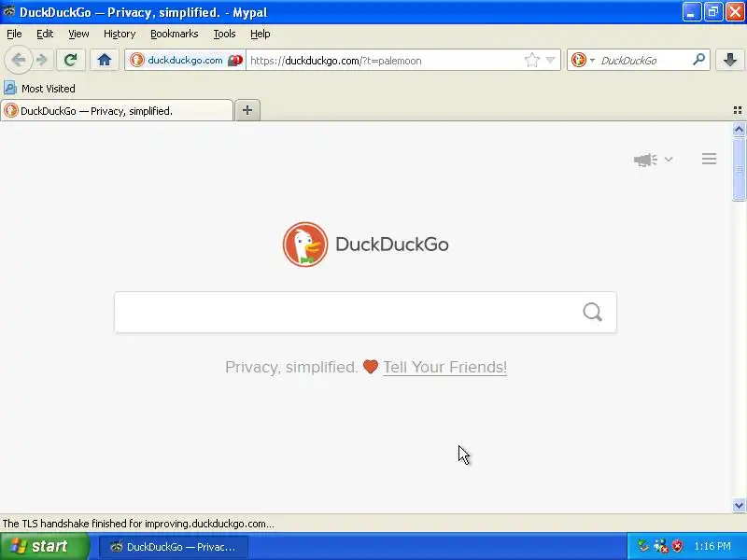Click the safely remove hardware tray icon
Screen dimensions: 747x560
click(643, 546)
